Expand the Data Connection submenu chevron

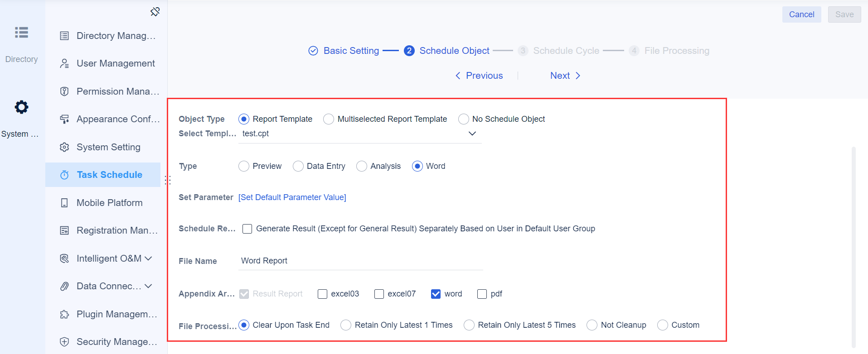click(148, 286)
